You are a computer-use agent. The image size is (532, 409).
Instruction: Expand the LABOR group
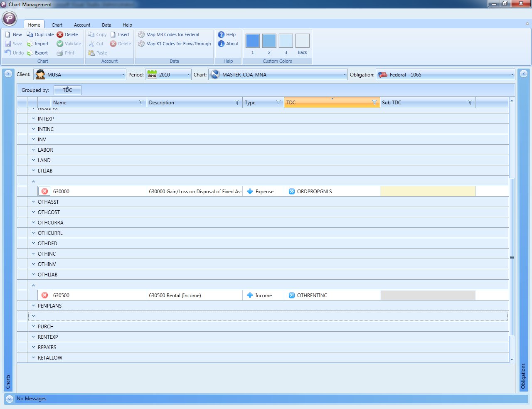33,150
